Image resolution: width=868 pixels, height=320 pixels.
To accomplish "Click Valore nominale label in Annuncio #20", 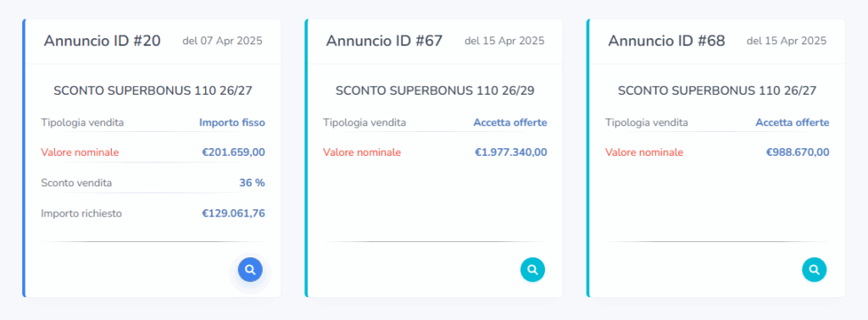I will (x=80, y=152).
